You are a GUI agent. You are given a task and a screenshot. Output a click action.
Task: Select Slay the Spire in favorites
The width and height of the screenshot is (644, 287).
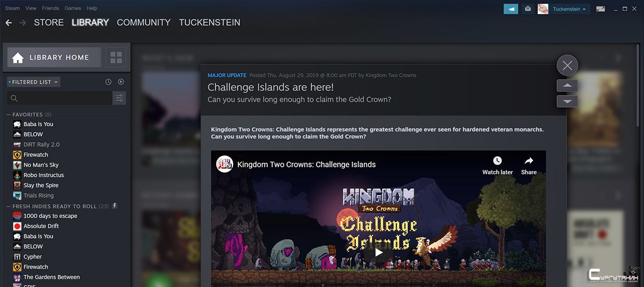point(41,185)
